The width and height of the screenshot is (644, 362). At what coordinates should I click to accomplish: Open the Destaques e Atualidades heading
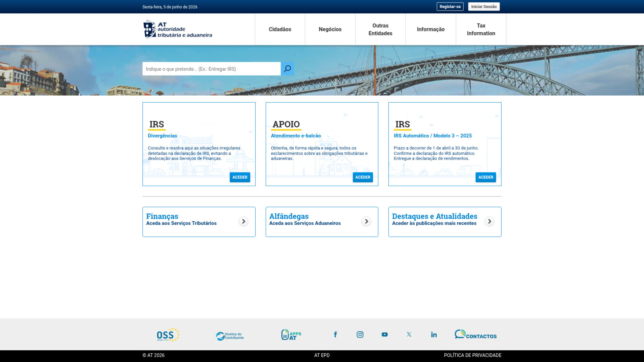[435, 216]
